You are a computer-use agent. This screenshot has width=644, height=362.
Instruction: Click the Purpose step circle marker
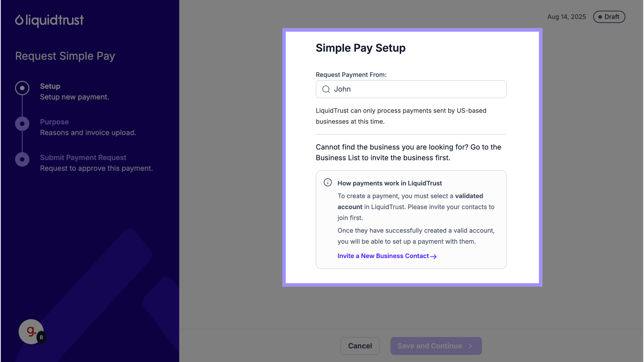click(22, 124)
